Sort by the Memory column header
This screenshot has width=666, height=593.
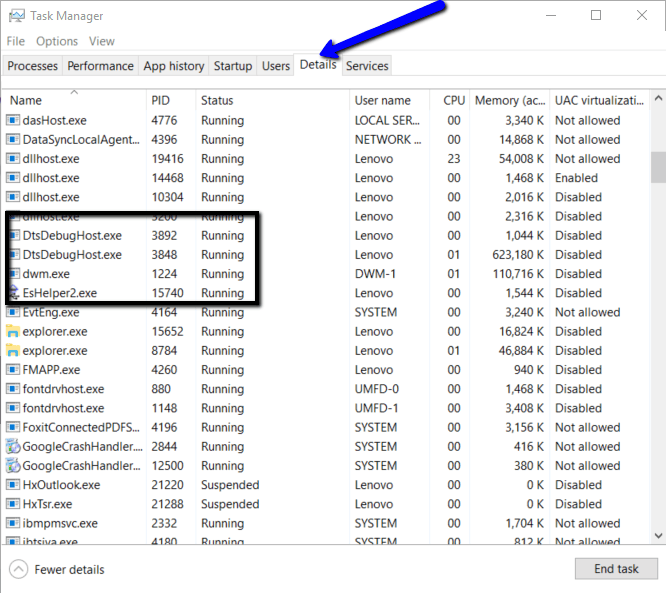pyautogui.click(x=510, y=100)
